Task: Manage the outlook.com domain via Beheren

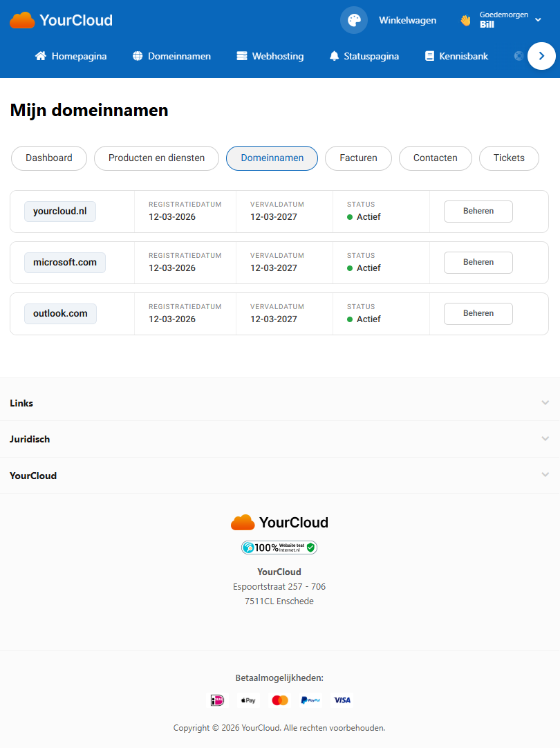Action: pyautogui.click(x=478, y=314)
